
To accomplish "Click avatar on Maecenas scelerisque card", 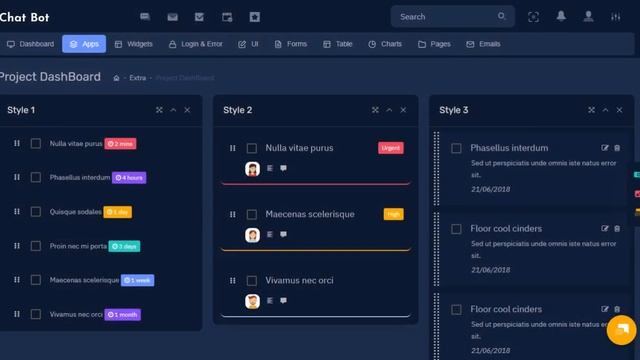I will (x=252, y=235).
